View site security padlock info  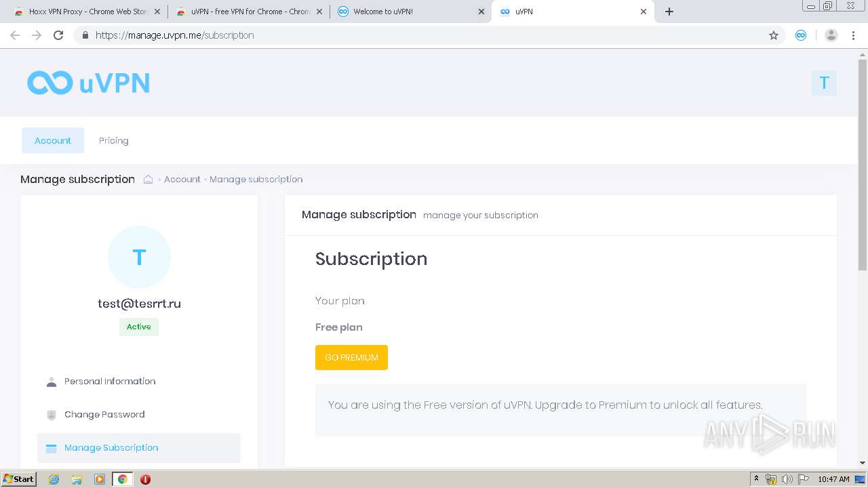[x=85, y=35]
